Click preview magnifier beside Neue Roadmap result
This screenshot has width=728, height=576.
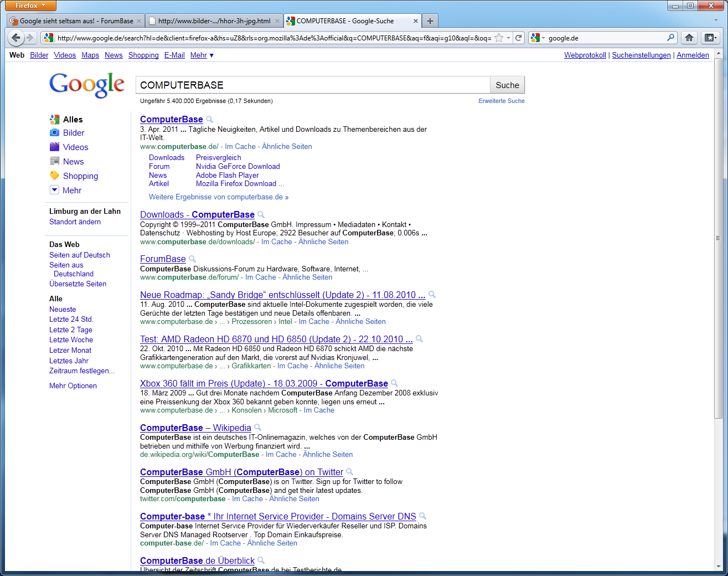(432, 295)
